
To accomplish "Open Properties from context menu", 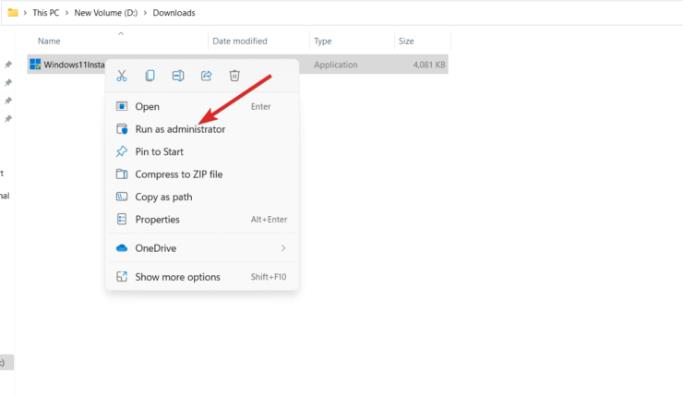I will click(x=202, y=219).
